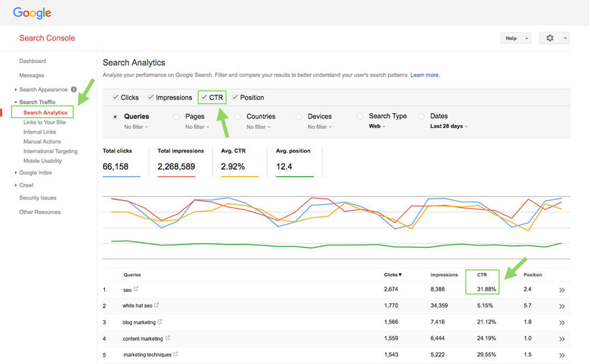The image size is (590, 364).
Task: Click the 'blog marketing' query
Action: (x=139, y=322)
